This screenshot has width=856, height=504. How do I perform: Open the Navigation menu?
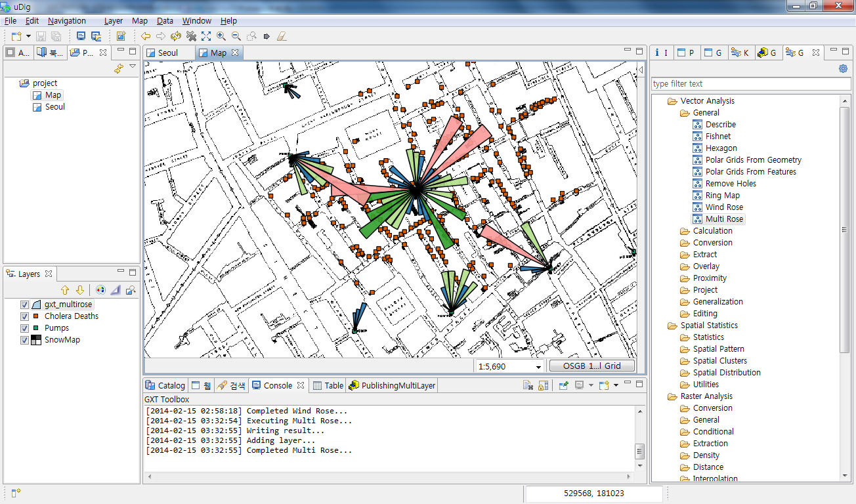pyautogui.click(x=66, y=20)
